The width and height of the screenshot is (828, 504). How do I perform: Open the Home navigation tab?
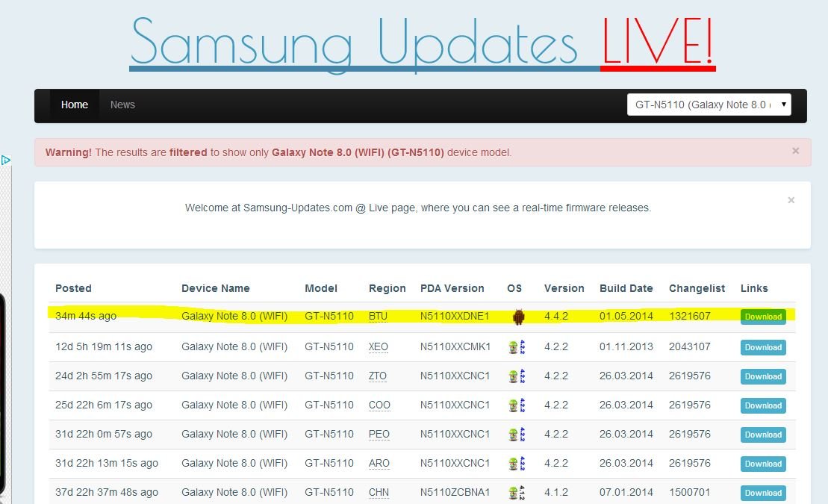[75, 105]
